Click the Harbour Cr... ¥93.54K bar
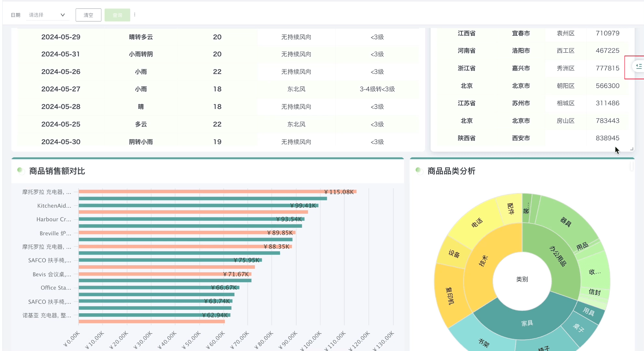 (192, 219)
